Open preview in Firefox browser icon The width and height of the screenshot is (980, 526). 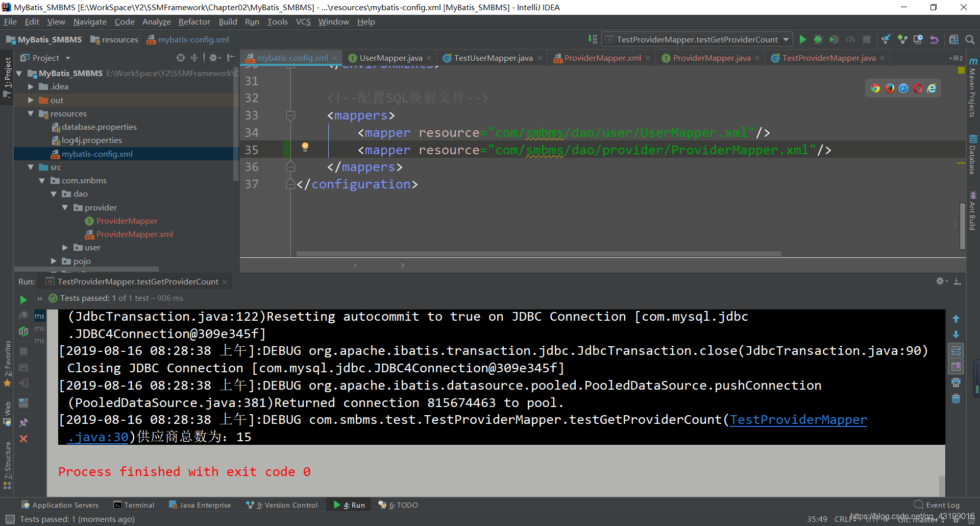click(x=890, y=88)
